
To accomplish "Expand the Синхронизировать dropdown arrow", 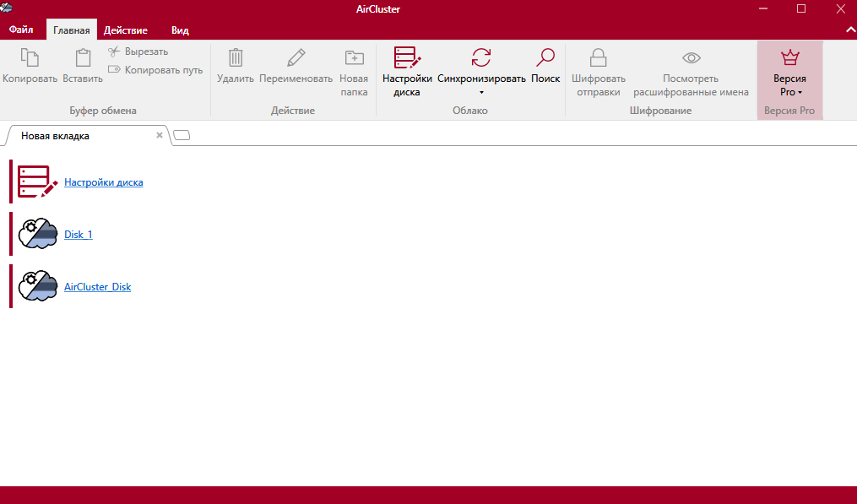I will 481,92.
